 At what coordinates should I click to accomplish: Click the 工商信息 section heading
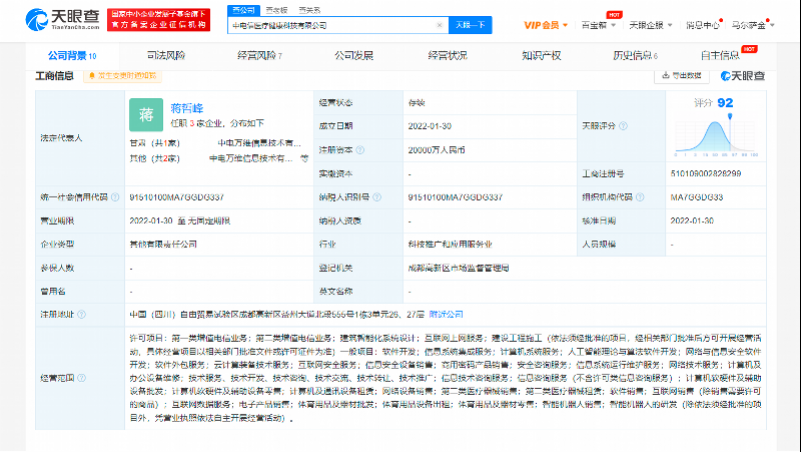pyautogui.click(x=55, y=76)
